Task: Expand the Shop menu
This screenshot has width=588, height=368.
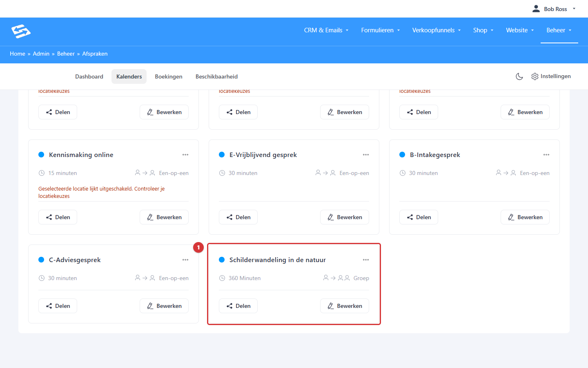Action: (483, 30)
